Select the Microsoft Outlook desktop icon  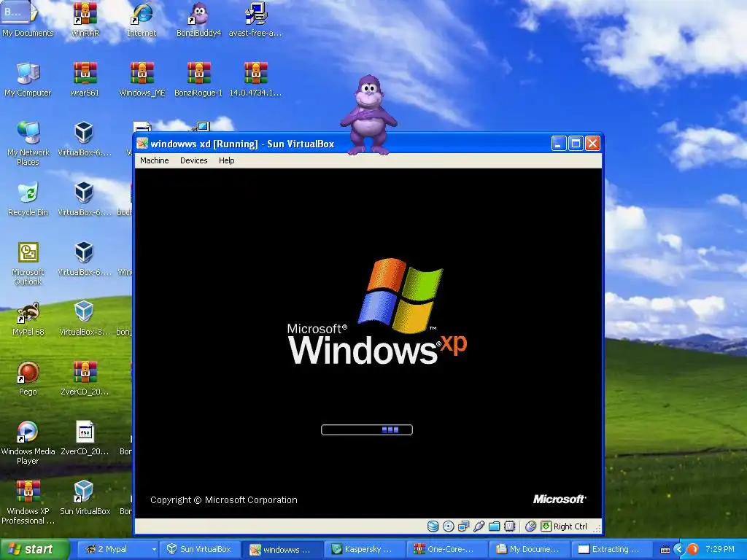click(x=28, y=263)
